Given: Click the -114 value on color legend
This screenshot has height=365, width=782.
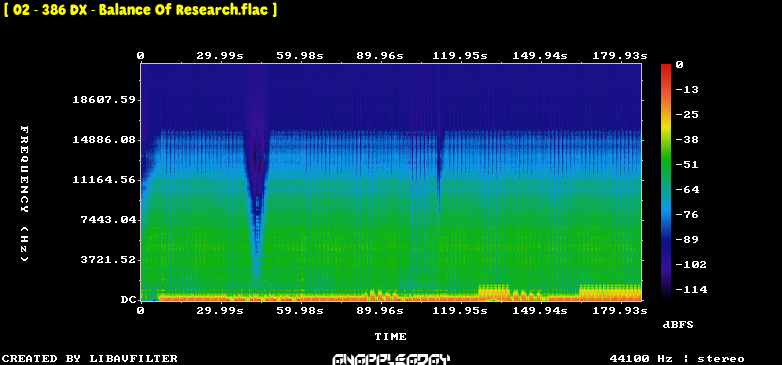Looking at the screenshot, I should click(691, 289).
